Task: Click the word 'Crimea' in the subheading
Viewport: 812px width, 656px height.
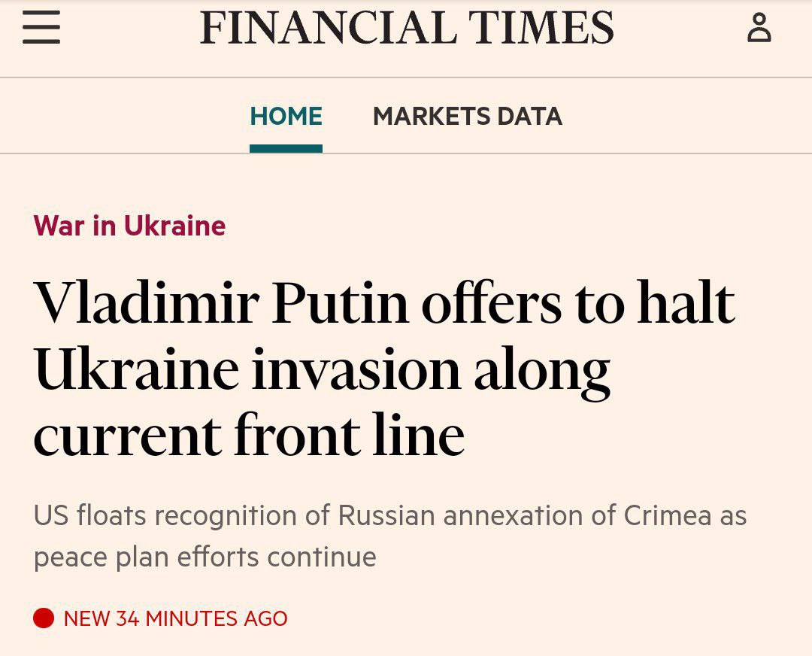Action: pos(667,516)
